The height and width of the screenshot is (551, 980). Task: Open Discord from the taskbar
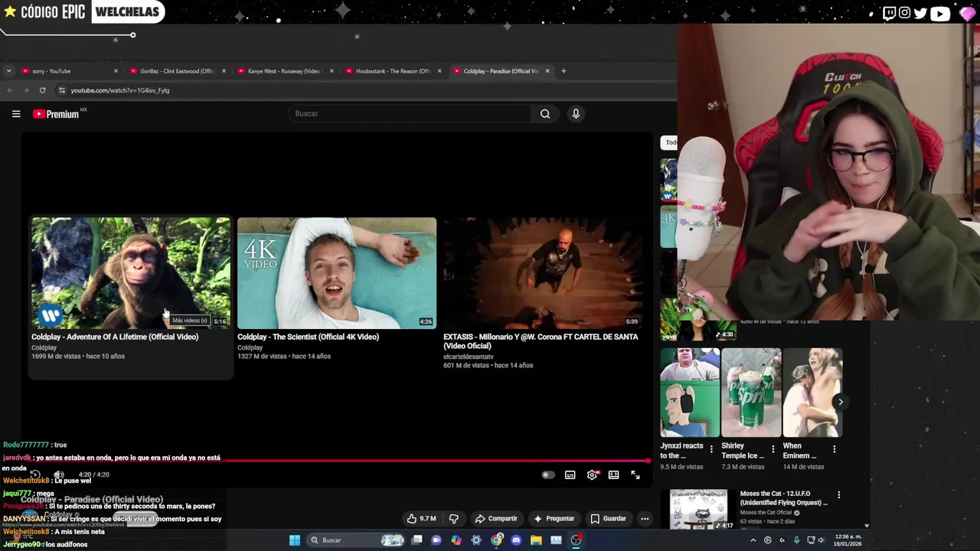(x=516, y=540)
